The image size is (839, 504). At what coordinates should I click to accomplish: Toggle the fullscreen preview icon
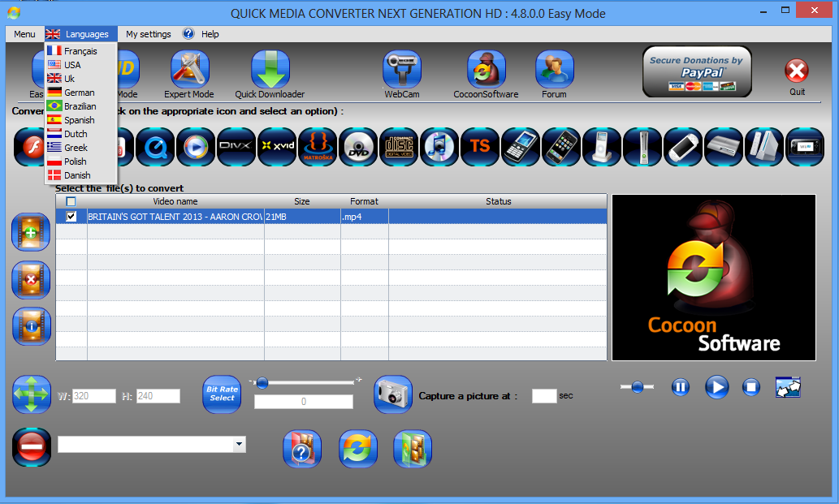[x=788, y=387]
